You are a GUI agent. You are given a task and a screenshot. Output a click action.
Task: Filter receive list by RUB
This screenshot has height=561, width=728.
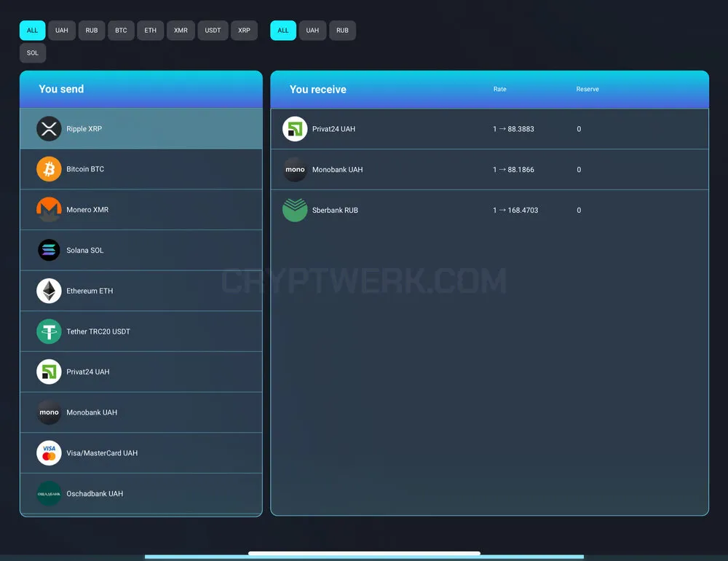[x=342, y=30]
